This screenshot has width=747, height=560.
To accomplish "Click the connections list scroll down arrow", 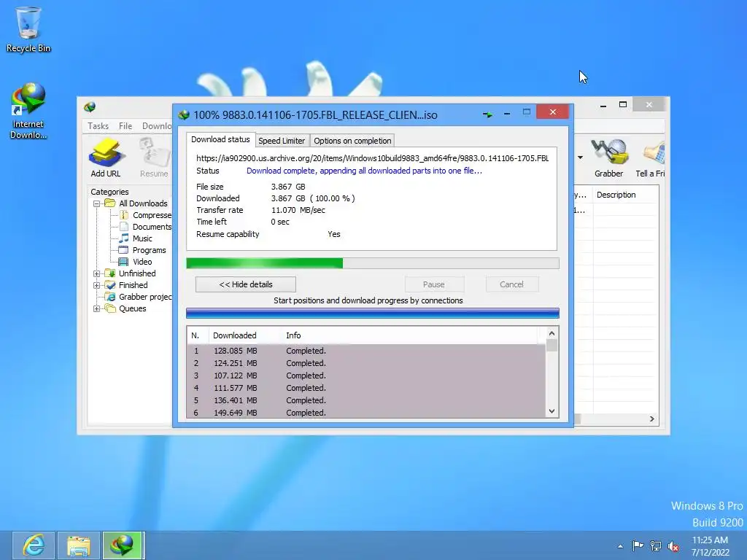I will click(551, 411).
